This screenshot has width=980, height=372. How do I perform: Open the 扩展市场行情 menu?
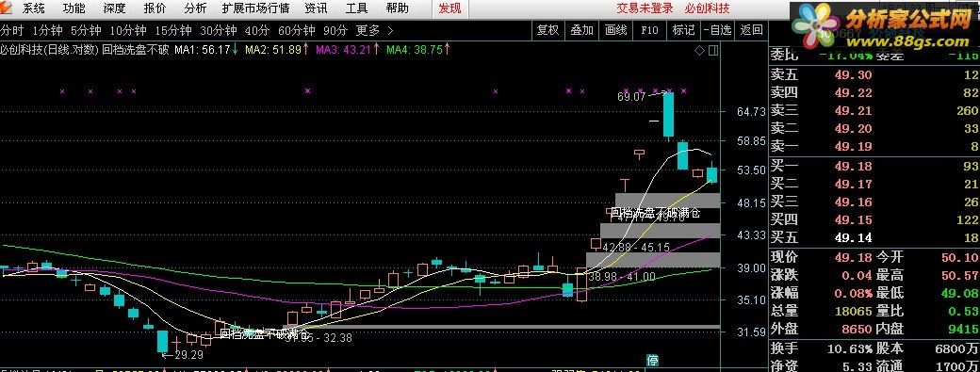point(255,8)
